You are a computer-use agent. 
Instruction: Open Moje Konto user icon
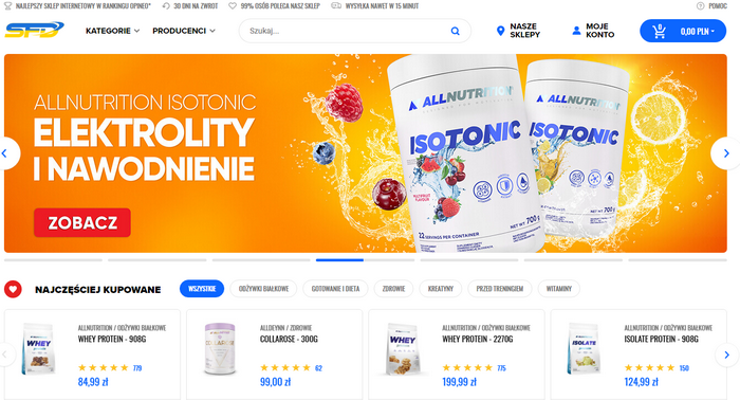[x=576, y=31]
